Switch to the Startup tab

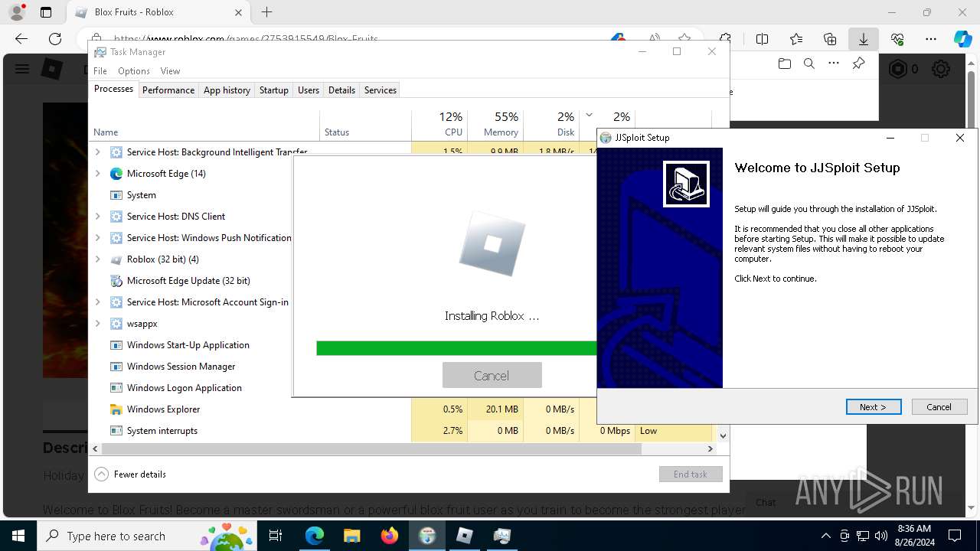click(273, 90)
